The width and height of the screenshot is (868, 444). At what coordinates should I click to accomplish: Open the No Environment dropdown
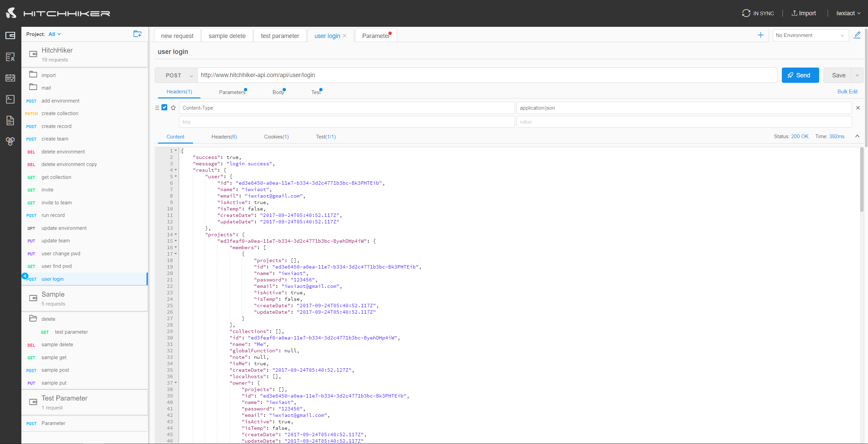click(x=810, y=35)
